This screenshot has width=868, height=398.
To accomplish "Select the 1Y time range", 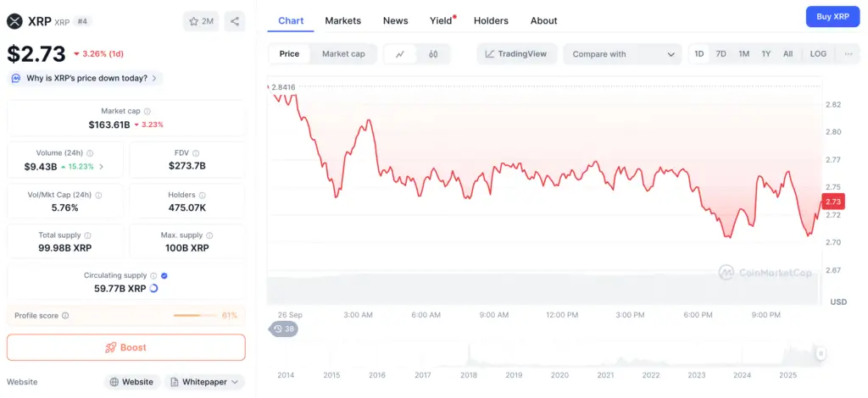I will point(765,53).
